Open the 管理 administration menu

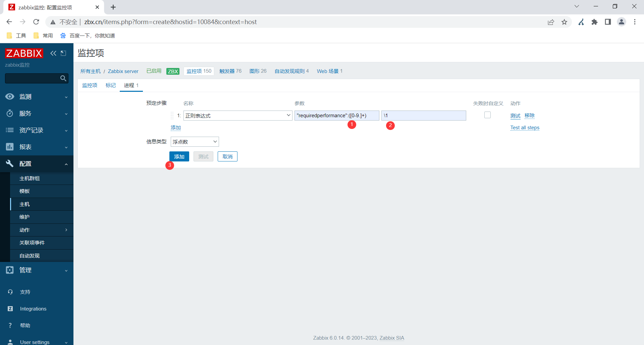coord(37,270)
